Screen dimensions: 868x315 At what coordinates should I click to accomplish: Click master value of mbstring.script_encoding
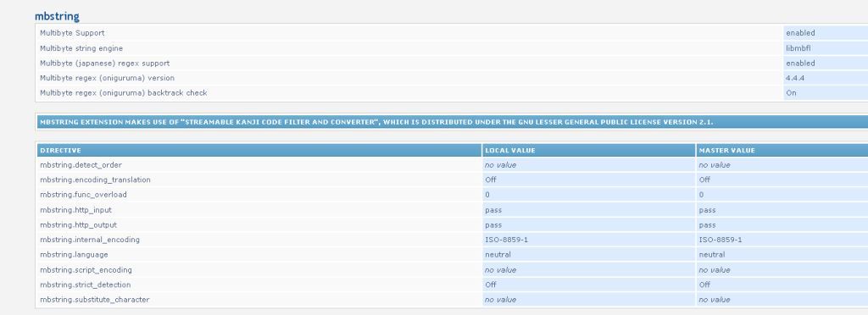714,270
